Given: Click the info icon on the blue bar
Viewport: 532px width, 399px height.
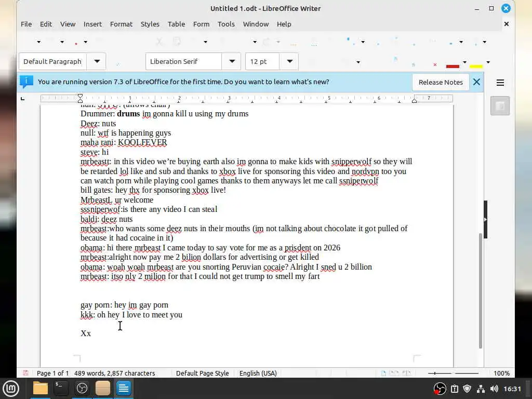Looking at the screenshot, I should pyautogui.click(x=26, y=82).
